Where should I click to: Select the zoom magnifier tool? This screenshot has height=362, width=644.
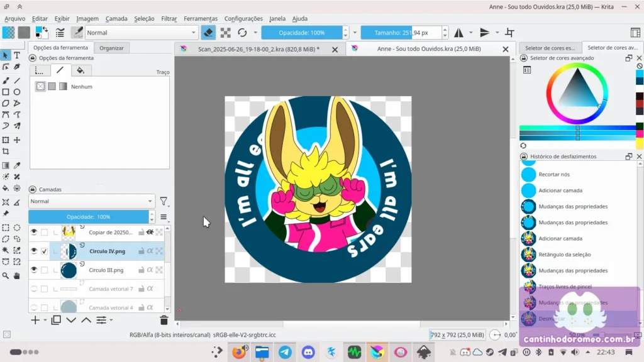(x=5, y=276)
